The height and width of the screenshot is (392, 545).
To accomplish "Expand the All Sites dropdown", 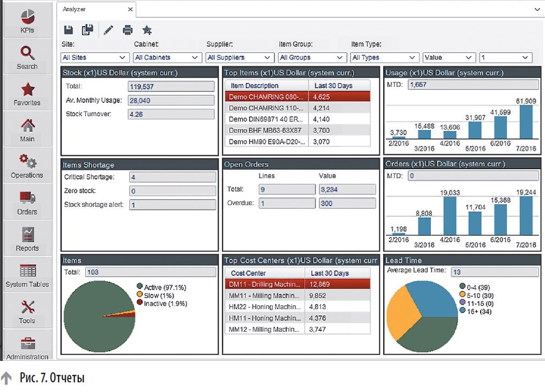I will click(95, 57).
